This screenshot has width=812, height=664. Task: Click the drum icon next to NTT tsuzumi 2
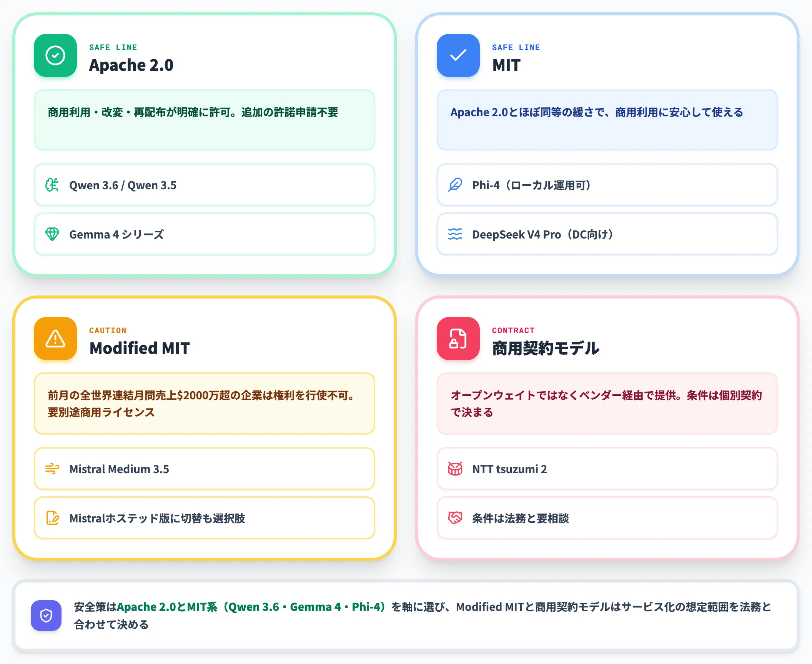pos(455,469)
